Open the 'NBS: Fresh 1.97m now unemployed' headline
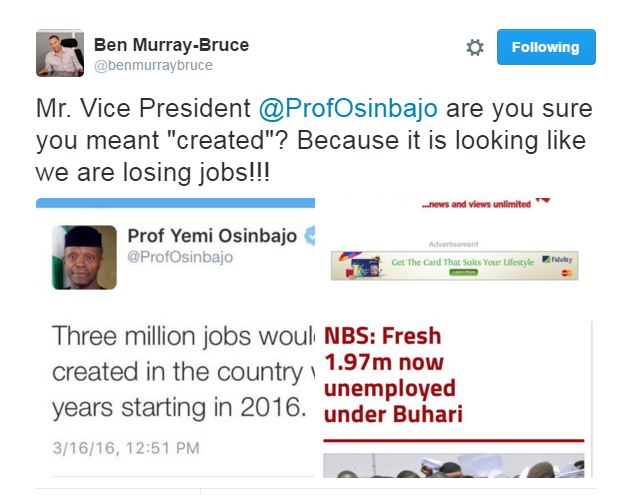The width and height of the screenshot is (631, 495). pyautogui.click(x=395, y=375)
